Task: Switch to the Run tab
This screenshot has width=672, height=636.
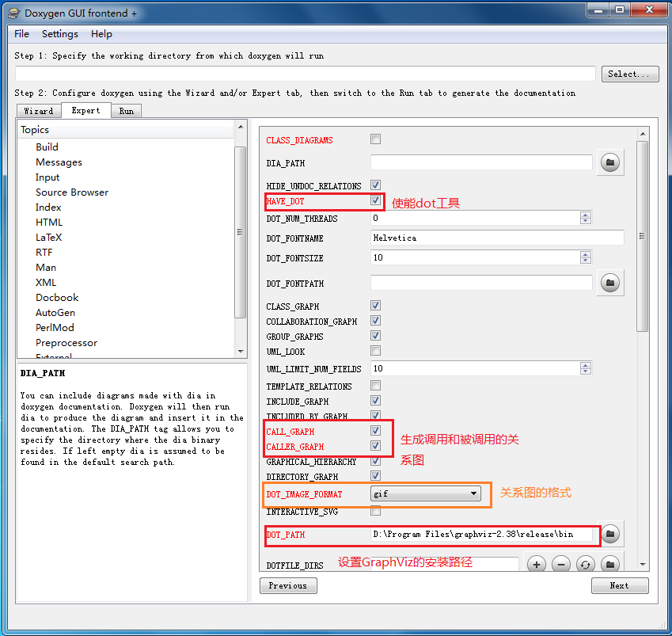Action: (x=127, y=111)
